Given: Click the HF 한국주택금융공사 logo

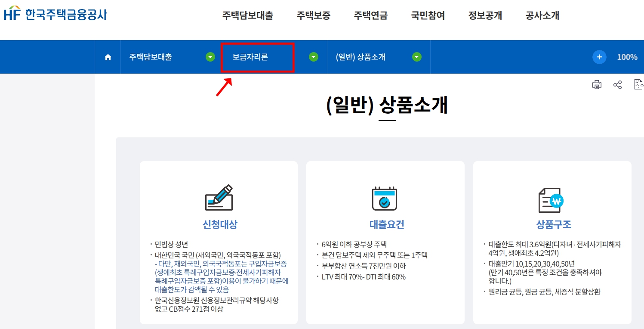Looking at the screenshot, I should coord(55,14).
